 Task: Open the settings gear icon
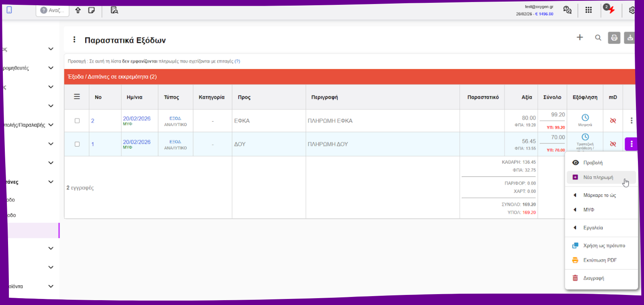pyautogui.click(x=632, y=10)
